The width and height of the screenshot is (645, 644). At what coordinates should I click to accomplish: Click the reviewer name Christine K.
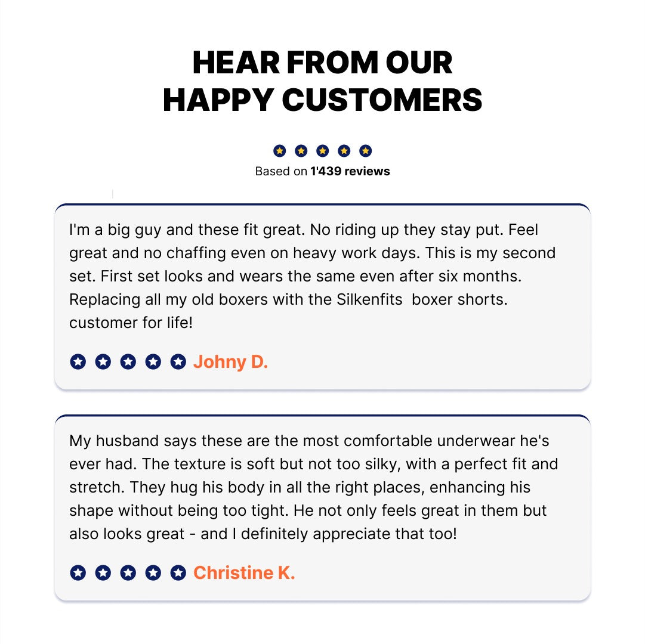[x=244, y=573]
